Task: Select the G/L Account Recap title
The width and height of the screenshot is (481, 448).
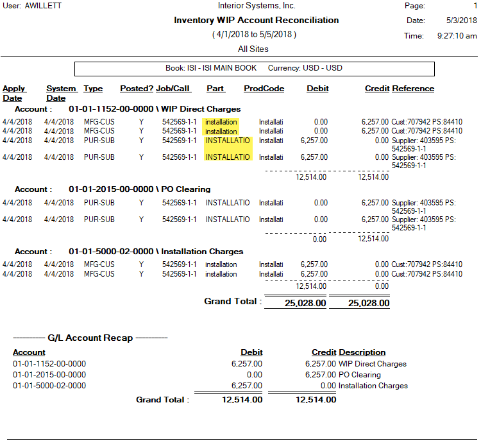Action: 90,338
